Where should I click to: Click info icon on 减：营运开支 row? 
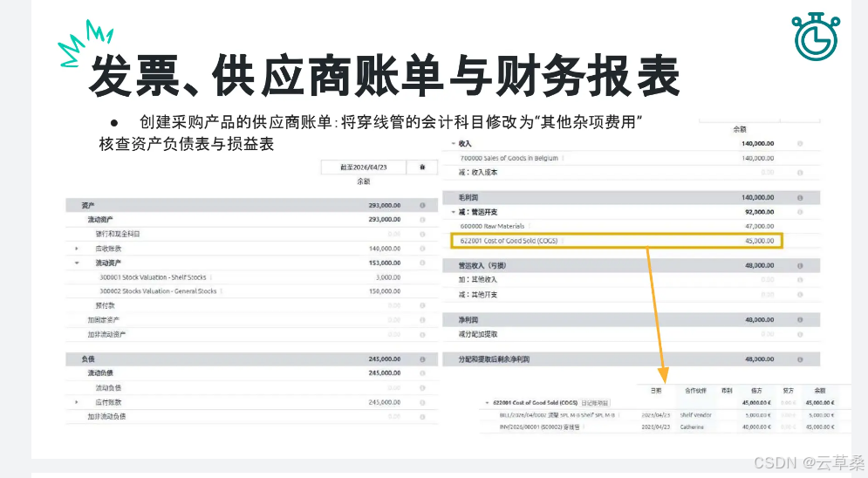pos(800,212)
